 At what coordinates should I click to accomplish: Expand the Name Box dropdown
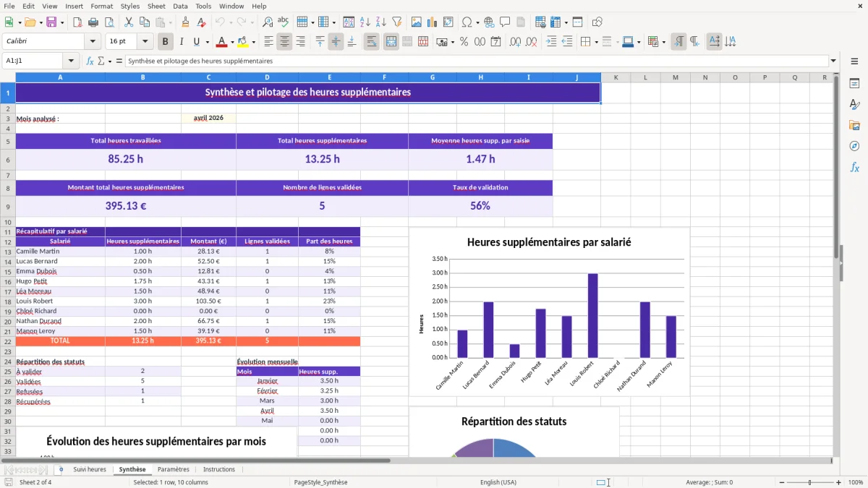click(x=71, y=61)
